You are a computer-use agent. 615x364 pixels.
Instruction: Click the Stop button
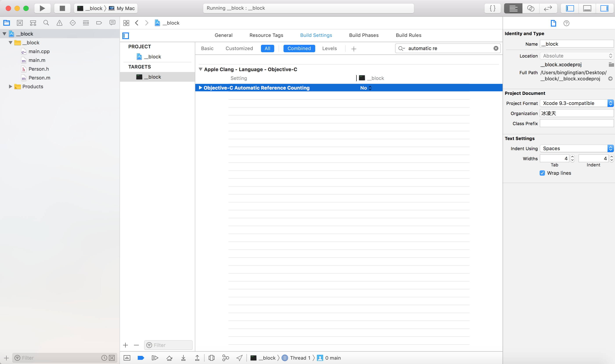(x=62, y=8)
